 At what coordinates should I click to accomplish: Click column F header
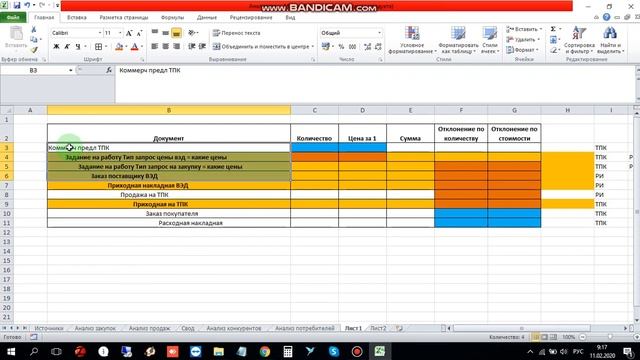(x=461, y=110)
